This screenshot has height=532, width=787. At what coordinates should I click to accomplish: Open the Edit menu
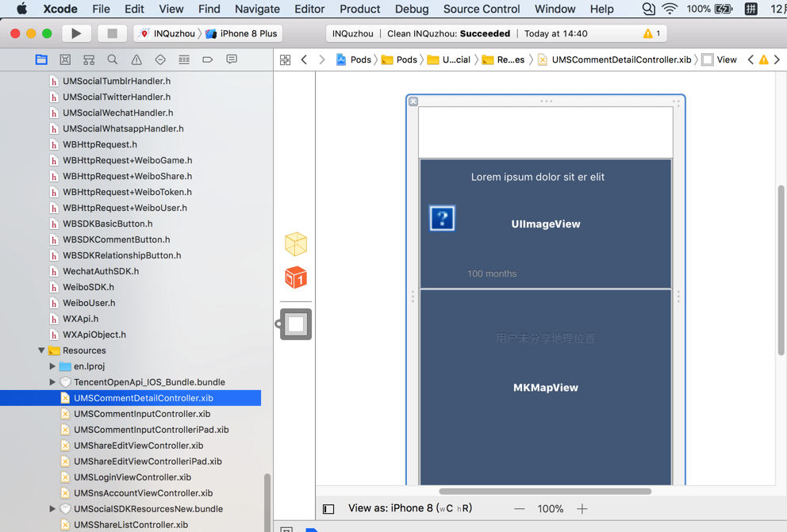pos(134,9)
